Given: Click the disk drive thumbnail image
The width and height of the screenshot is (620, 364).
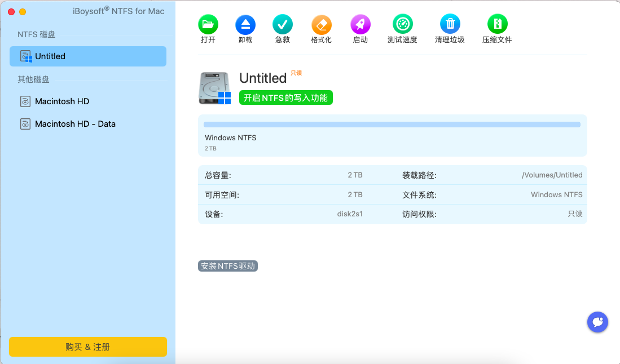Looking at the screenshot, I should (214, 87).
